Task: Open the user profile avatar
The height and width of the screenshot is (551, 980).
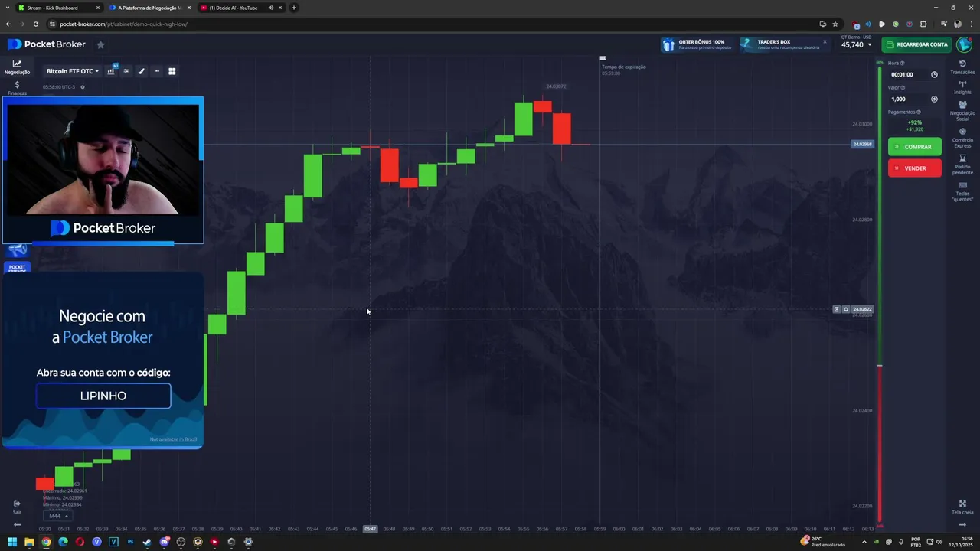Action: click(x=964, y=44)
